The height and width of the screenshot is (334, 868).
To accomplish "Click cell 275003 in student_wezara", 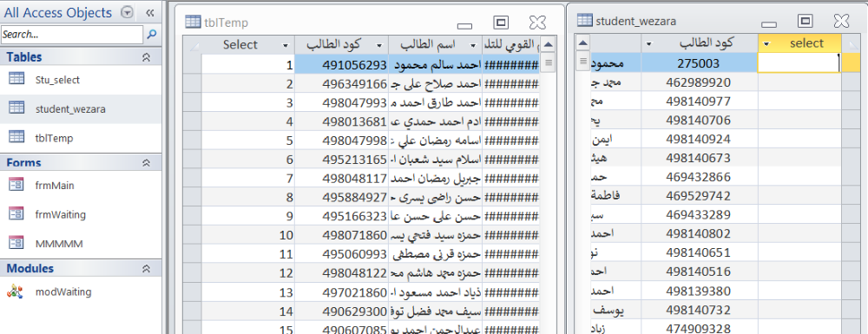I will 699,63.
